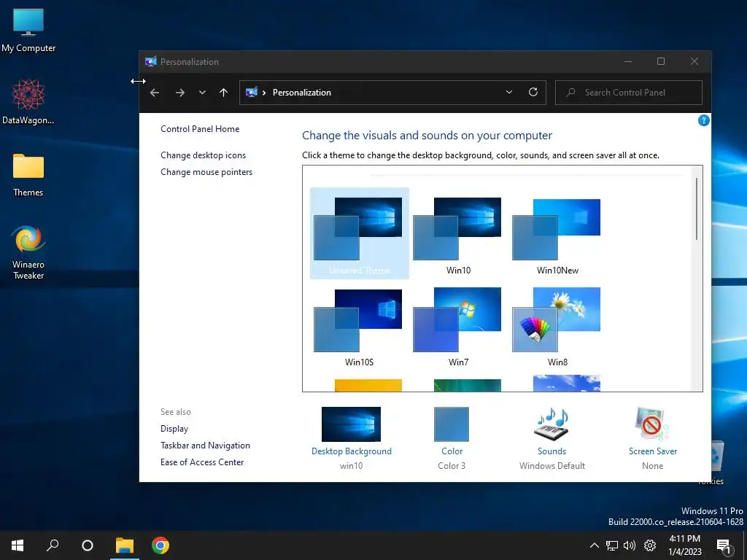Apply the Win7 theme
The width and height of the screenshot is (747, 560).
[x=458, y=325]
